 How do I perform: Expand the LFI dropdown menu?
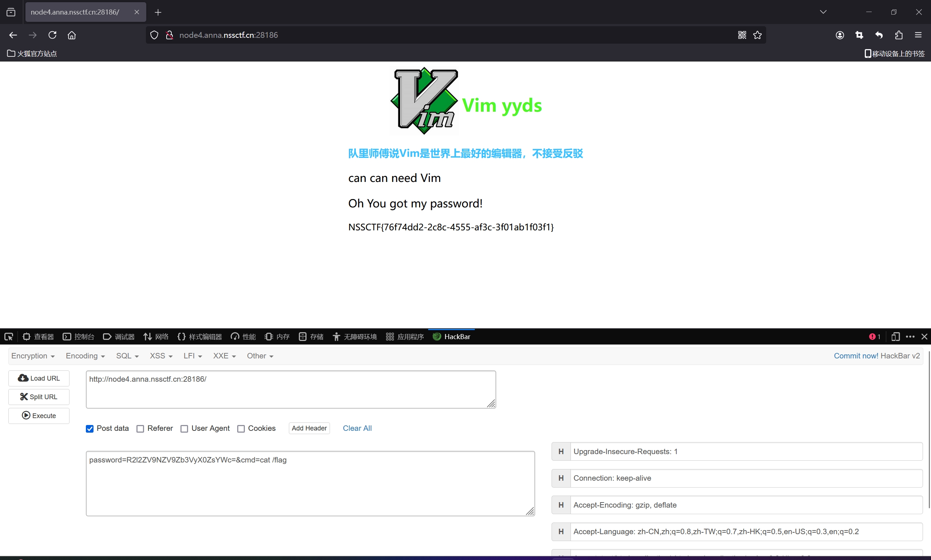[x=193, y=356]
